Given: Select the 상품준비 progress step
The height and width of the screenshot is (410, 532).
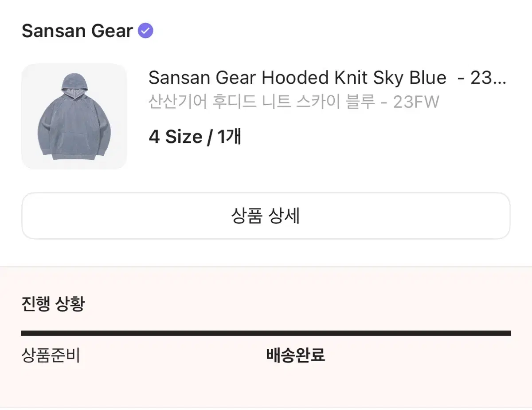Looking at the screenshot, I should 51,355.
